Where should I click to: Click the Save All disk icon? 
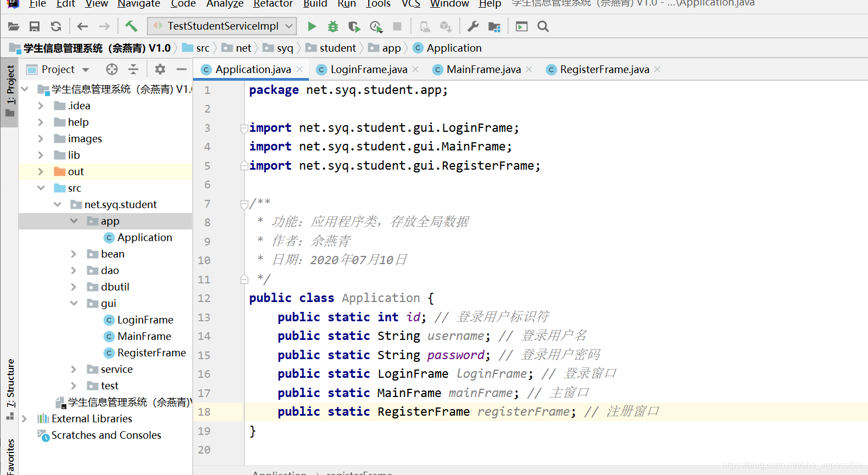[35, 26]
